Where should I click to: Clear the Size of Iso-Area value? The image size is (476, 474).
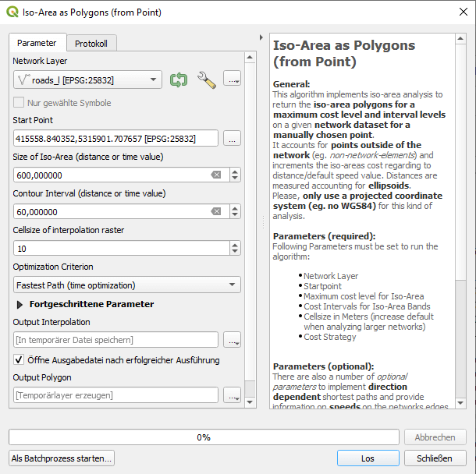(216, 175)
